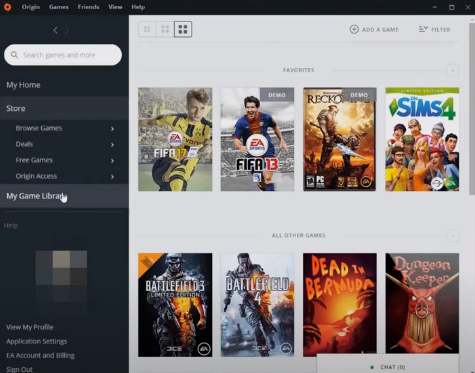The height and width of the screenshot is (373, 475).
Task: Select Dungeon Keeper tile
Action: pyautogui.click(x=422, y=303)
